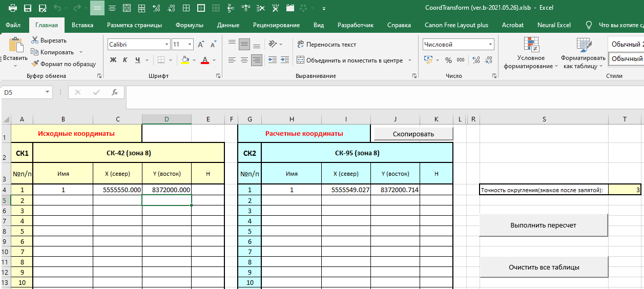This screenshot has width=644, height=289.
Task: Click the increase indent icon
Action: coord(284,60)
